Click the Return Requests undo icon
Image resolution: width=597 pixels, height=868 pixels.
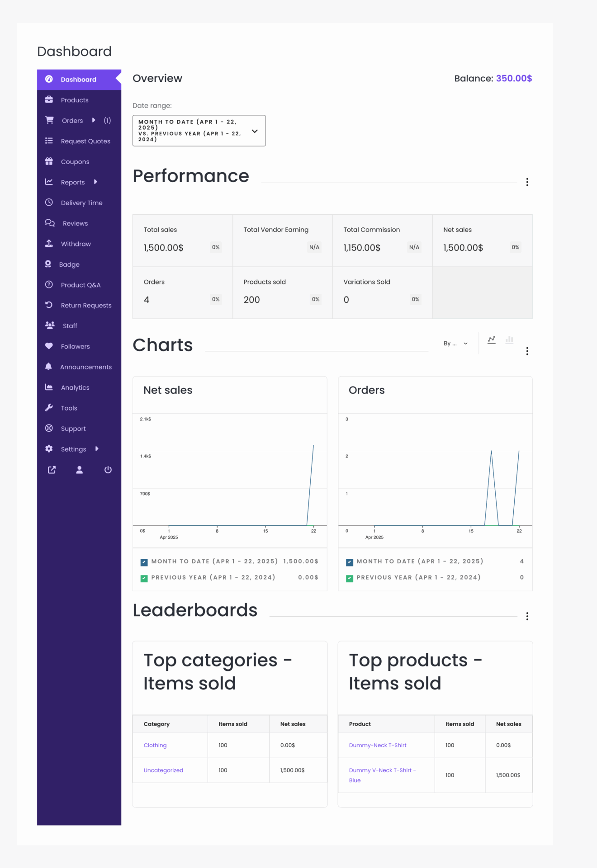[x=49, y=305]
